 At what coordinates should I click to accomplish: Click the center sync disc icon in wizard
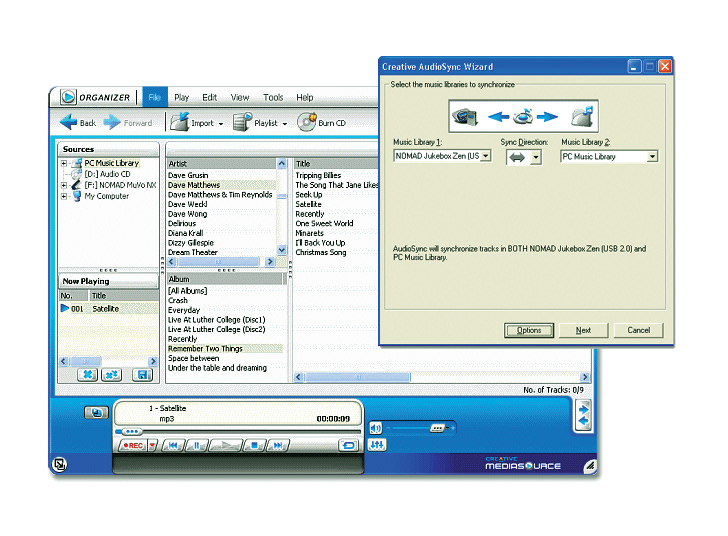tap(523, 116)
